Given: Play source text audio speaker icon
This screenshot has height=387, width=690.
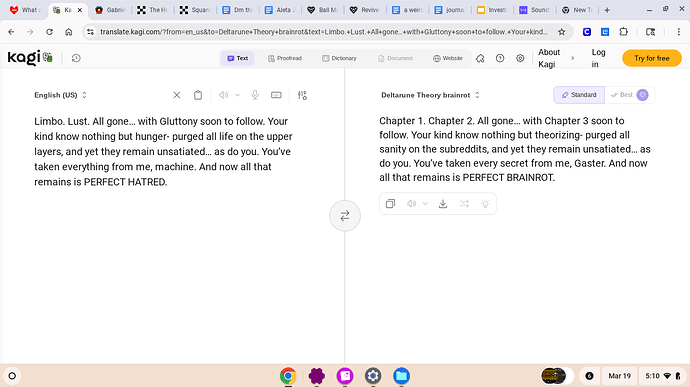Looking at the screenshot, I should coord(224,95).
